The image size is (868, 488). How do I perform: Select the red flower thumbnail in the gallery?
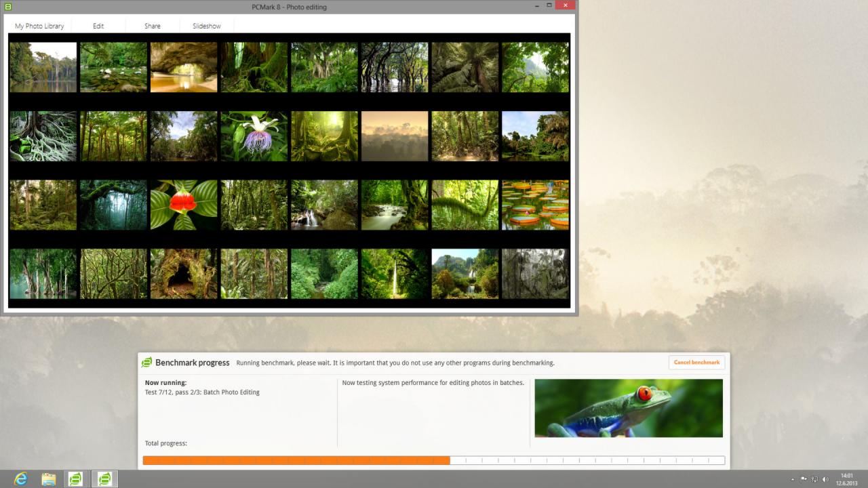[183, 205]
